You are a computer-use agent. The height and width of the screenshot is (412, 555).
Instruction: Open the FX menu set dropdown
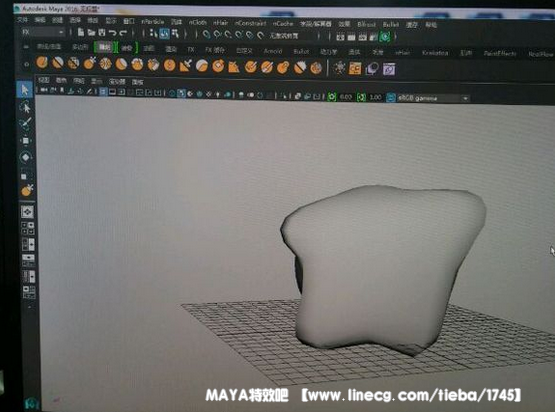(x=42, y=32)
